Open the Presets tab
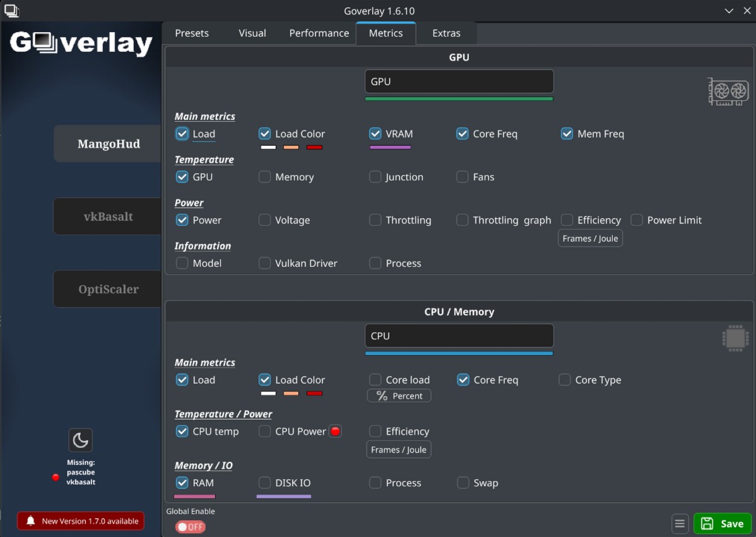 192,33
